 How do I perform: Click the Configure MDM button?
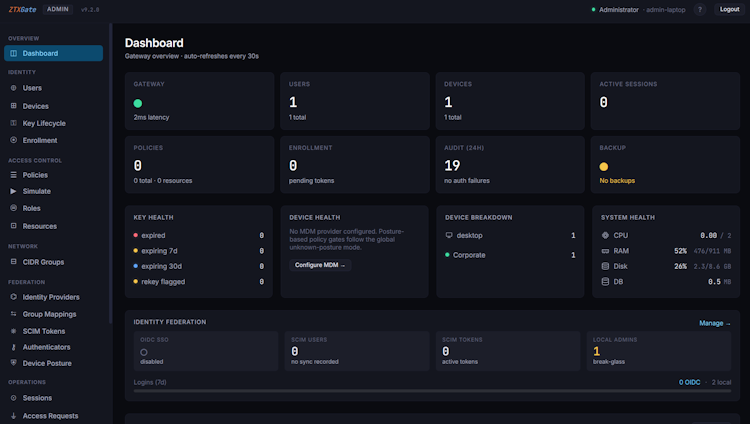[320, 265]
